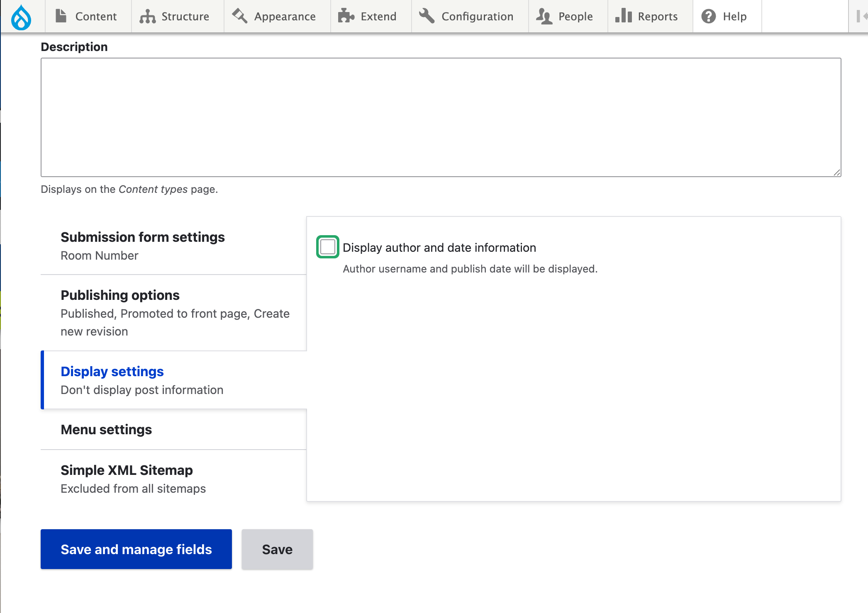Click the People users icon
The image size is (868, 613).
[x=544, y=16]
